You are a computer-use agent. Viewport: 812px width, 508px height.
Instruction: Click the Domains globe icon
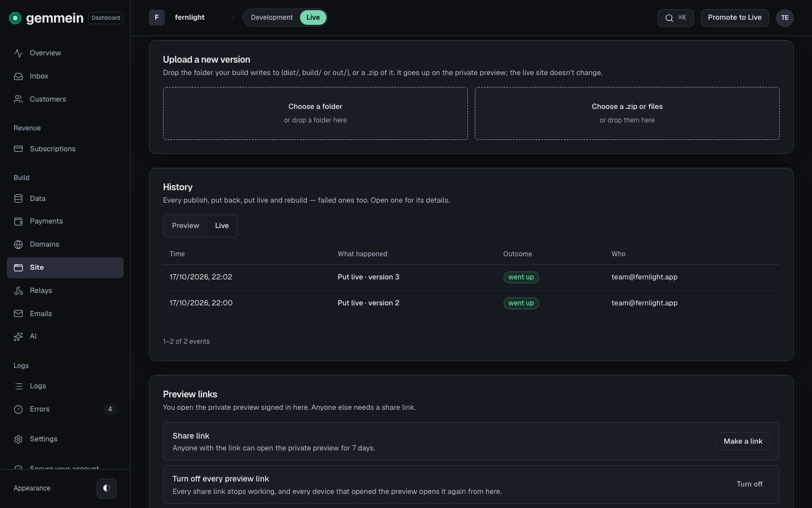pyautogui.click(x=19, y=244)
